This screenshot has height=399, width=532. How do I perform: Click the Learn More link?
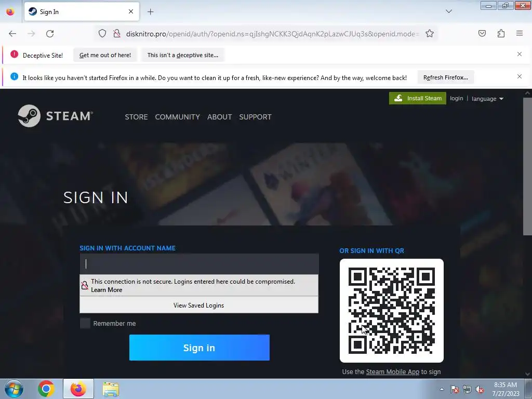pos(107,290)
